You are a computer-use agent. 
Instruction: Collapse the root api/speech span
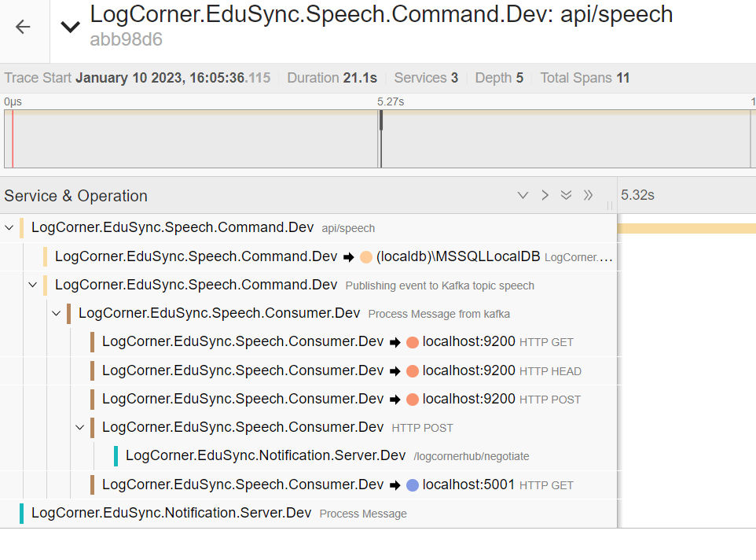coord(9,227)
